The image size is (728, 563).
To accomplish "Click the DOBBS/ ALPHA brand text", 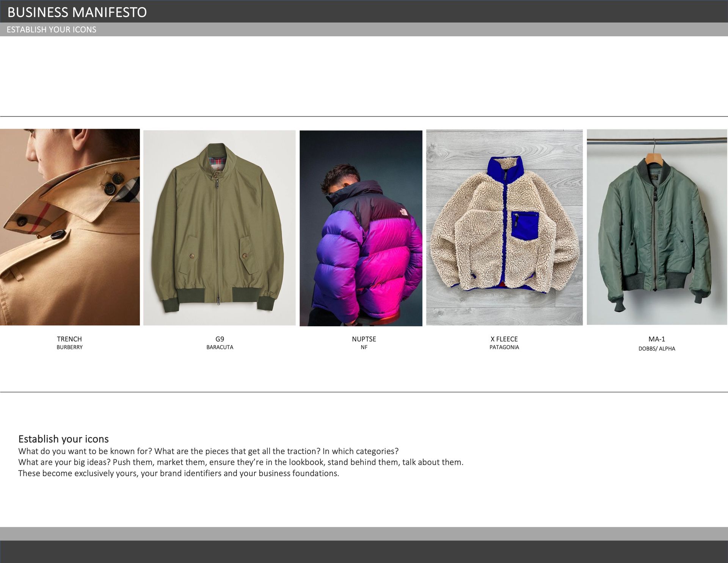I will [657, 349].
